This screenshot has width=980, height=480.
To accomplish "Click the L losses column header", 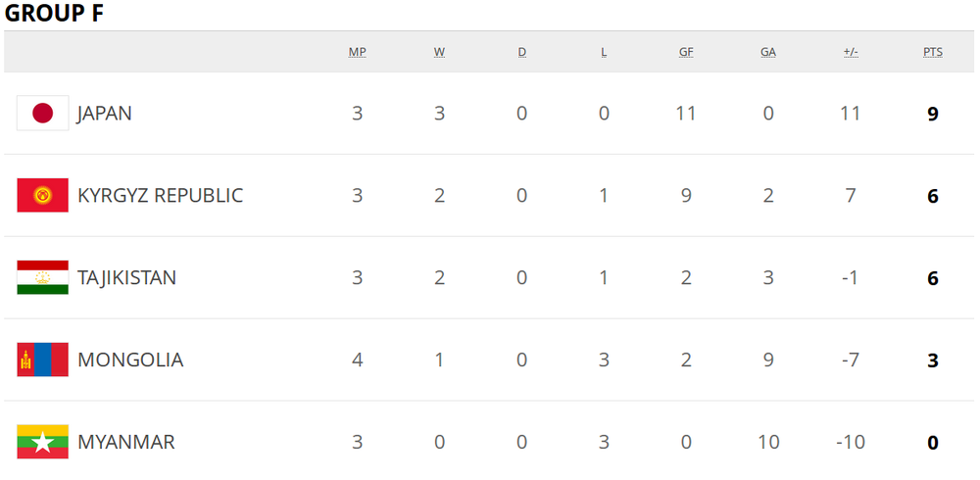I will pyautogui.click(x=604, y=53).
